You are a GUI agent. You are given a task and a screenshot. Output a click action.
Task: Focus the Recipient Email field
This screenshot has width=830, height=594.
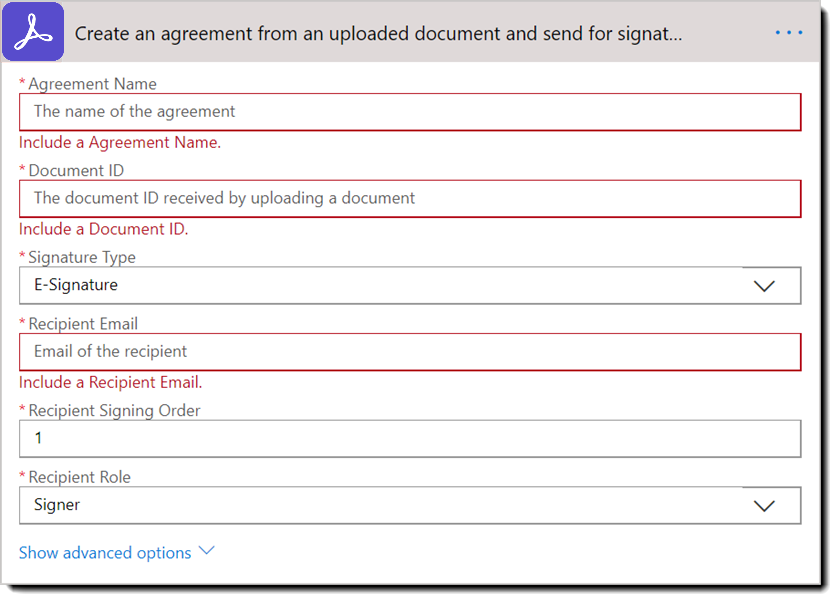click(410, 352)
